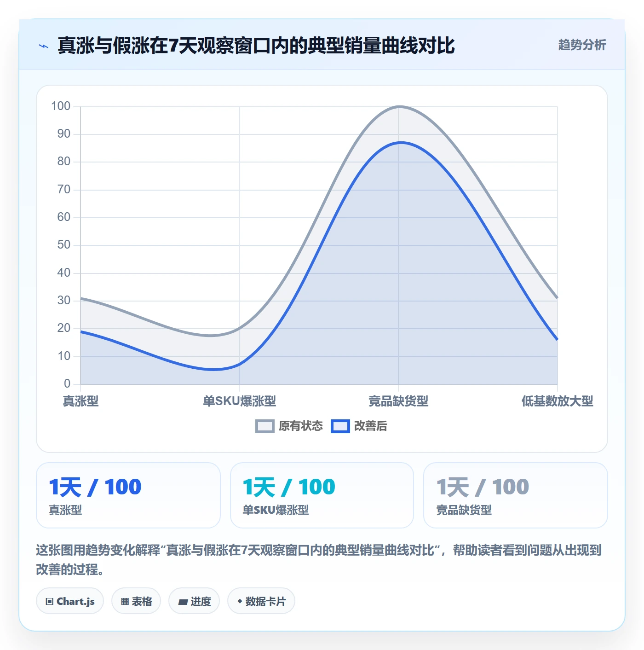Click the 趋势分析 label in the header

(x=582, y=45)
